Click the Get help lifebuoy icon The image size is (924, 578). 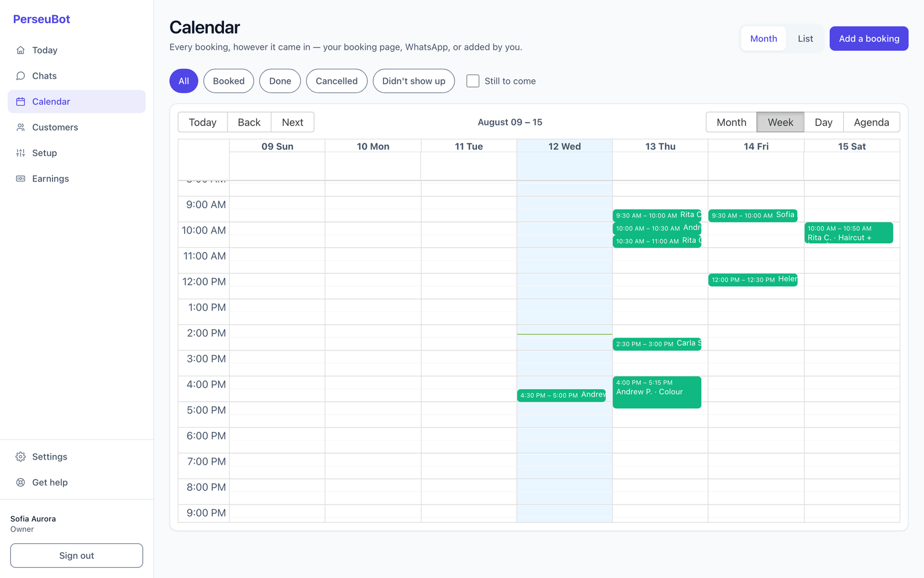[x=21, y=483]
